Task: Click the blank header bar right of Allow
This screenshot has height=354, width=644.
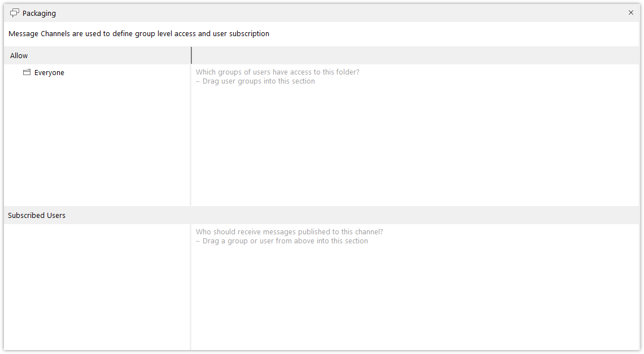Action: point(415,55)
